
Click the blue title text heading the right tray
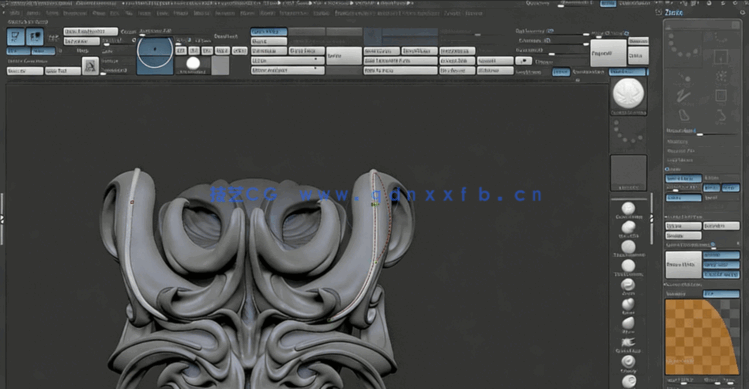674,12
